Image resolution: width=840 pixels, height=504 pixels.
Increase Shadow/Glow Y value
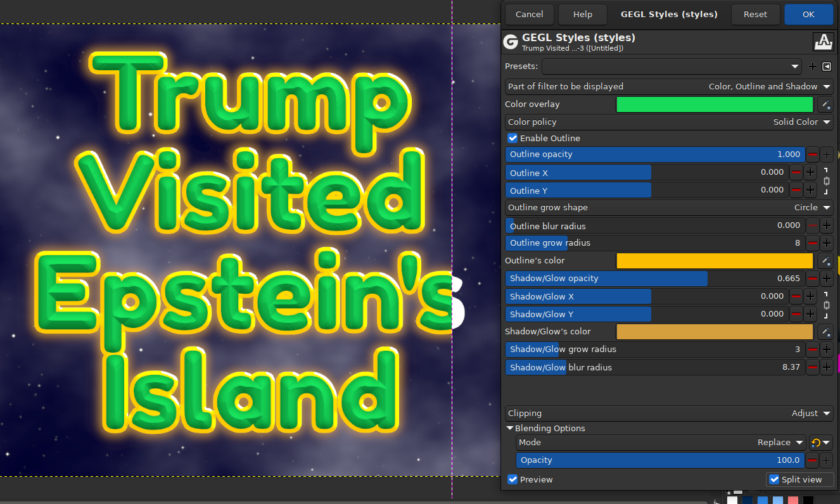[x=811, y=314]
